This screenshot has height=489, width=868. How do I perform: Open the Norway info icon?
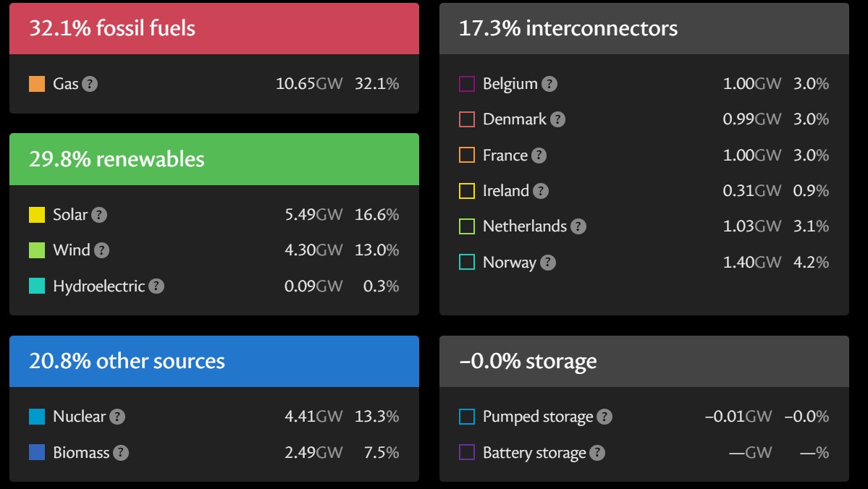coord(548,263)
